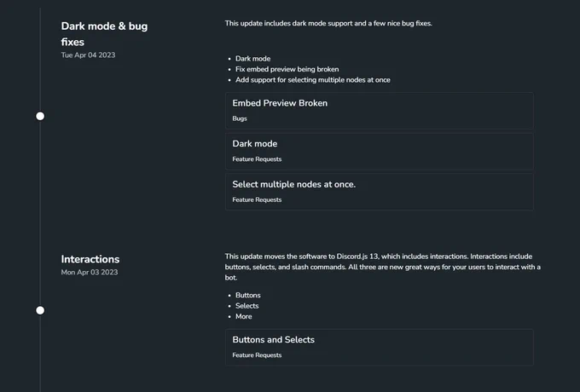
Task: Click 'Add support for selecting multiple nodes' bullet
Action: [313, 80]
